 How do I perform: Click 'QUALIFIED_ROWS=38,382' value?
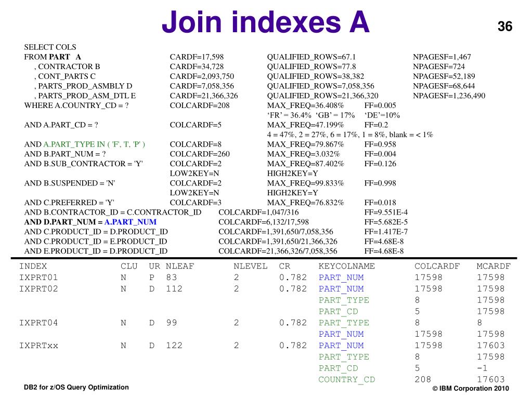316,76
